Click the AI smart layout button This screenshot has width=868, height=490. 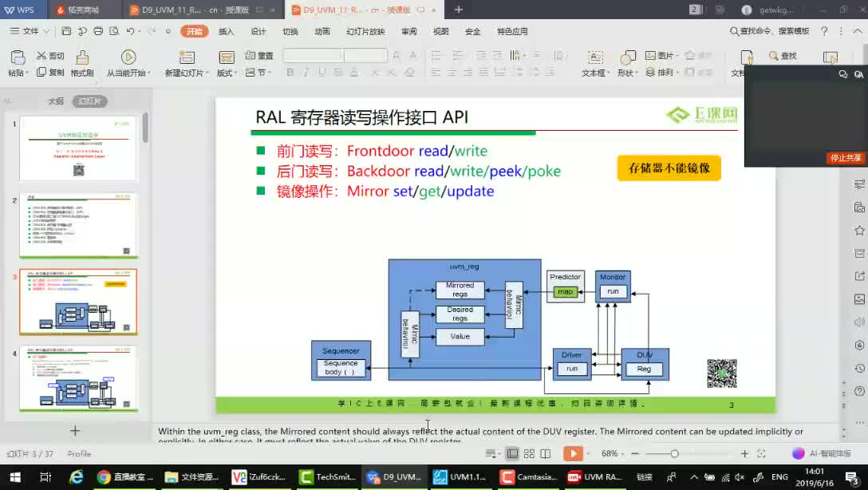[822, 453]
